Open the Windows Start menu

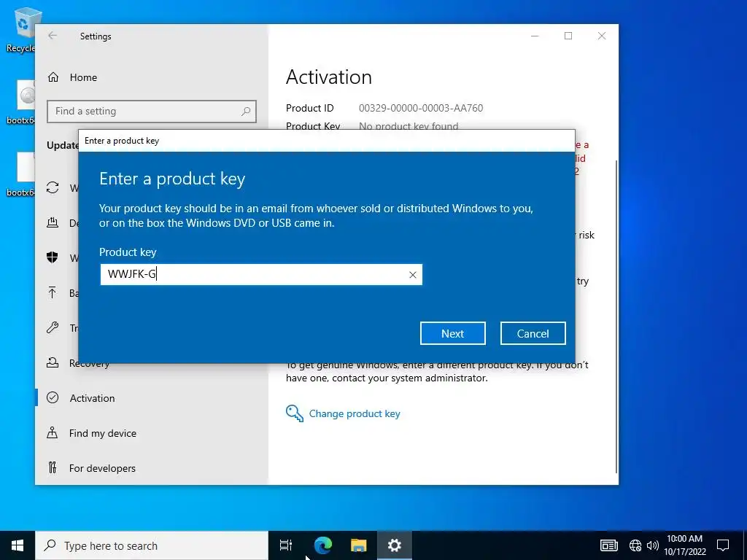(x=18, y=545)
